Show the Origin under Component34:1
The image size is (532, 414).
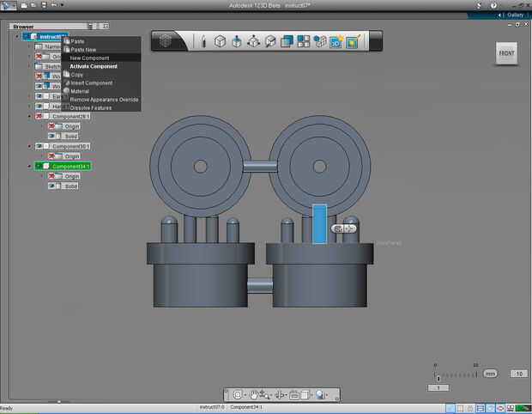click(52, 176)
